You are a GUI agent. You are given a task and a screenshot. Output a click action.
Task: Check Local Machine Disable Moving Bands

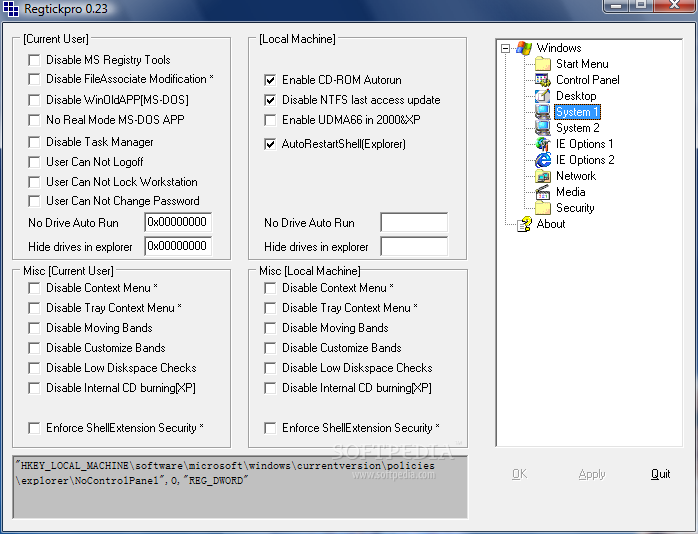(x=270, y=328)
